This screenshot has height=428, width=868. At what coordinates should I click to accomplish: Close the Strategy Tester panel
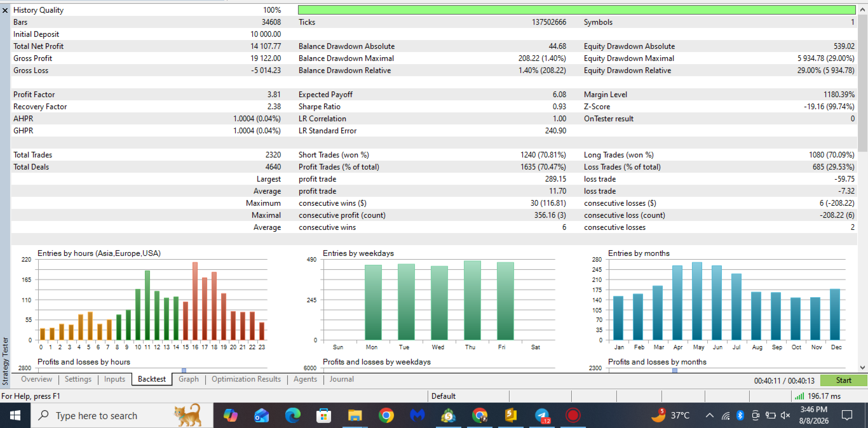[x=5, y=10]
